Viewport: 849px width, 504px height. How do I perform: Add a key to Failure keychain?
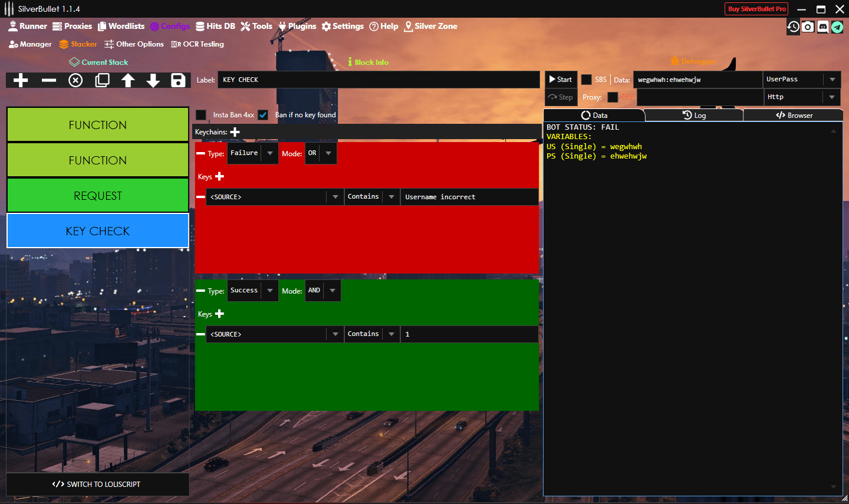[x=219, y=176]
